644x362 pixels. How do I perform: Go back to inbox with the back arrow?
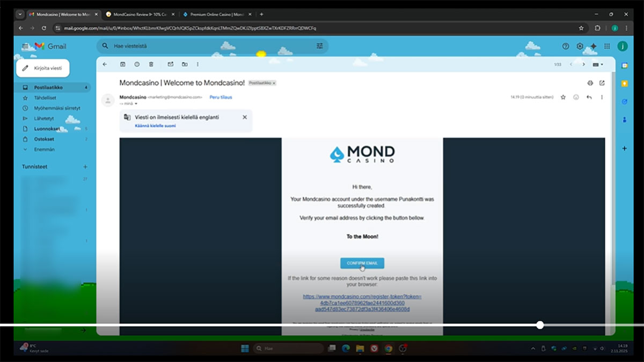coord(105,64)
